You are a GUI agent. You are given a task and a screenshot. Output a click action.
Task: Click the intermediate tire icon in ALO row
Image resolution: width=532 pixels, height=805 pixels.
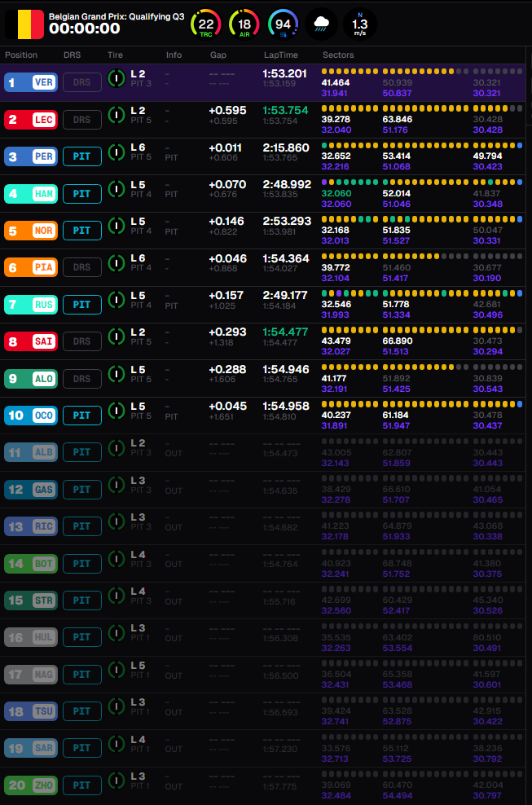click(x=117, y=374)
